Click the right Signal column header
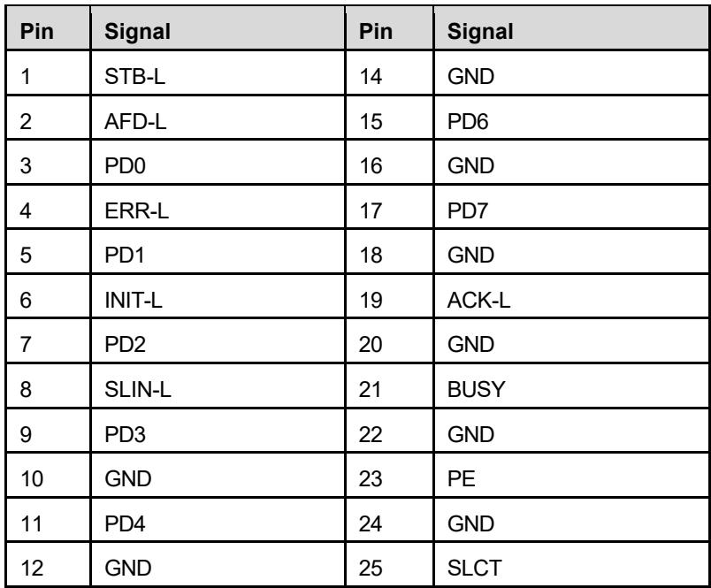This screenshot has height=588, width=711. coord(571,28)
